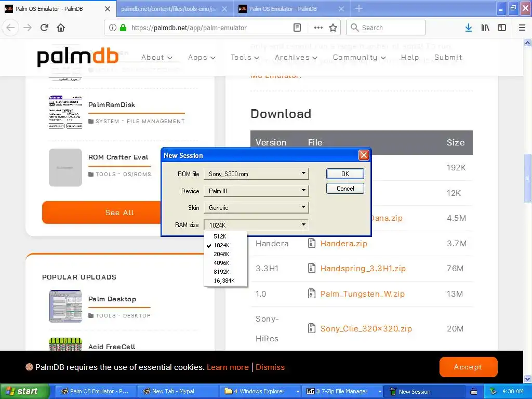Screen dimensions: 532x399
Task: Click the tray icon beside the clock
Action: (x=493, y=391)
